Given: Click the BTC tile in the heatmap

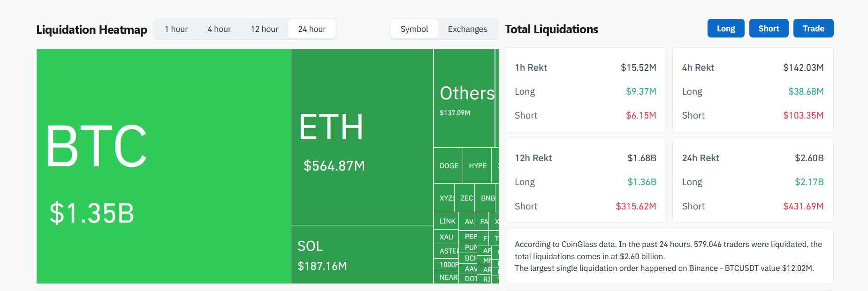Looking at the screenshot, I should [163, 166].
